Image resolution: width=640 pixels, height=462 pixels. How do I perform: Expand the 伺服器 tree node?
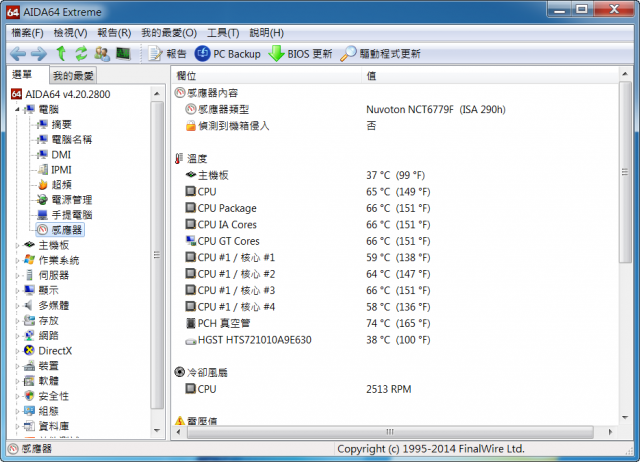click(x=17, y=275)
